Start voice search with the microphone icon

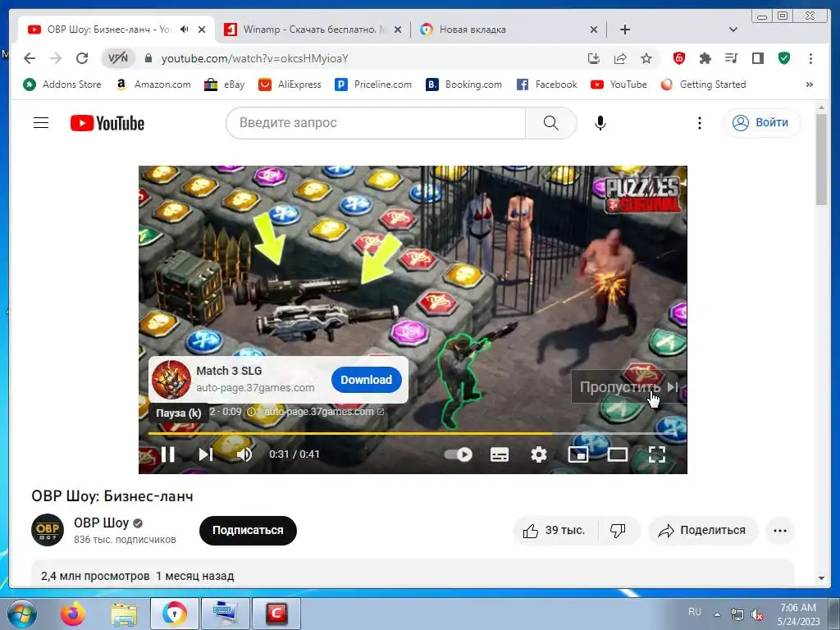pyautogui.click(x=600, y=123)
